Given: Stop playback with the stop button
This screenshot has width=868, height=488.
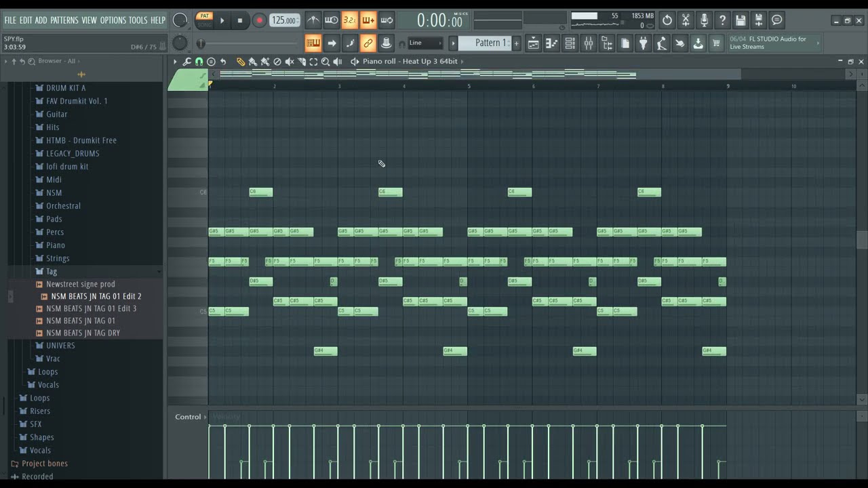Looking at the screenshot, I should 240,20.
